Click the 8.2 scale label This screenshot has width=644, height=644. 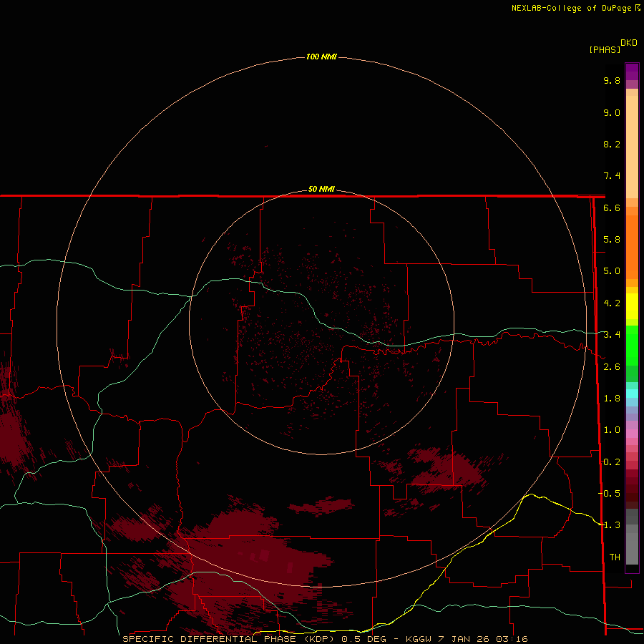pos(612,144)
